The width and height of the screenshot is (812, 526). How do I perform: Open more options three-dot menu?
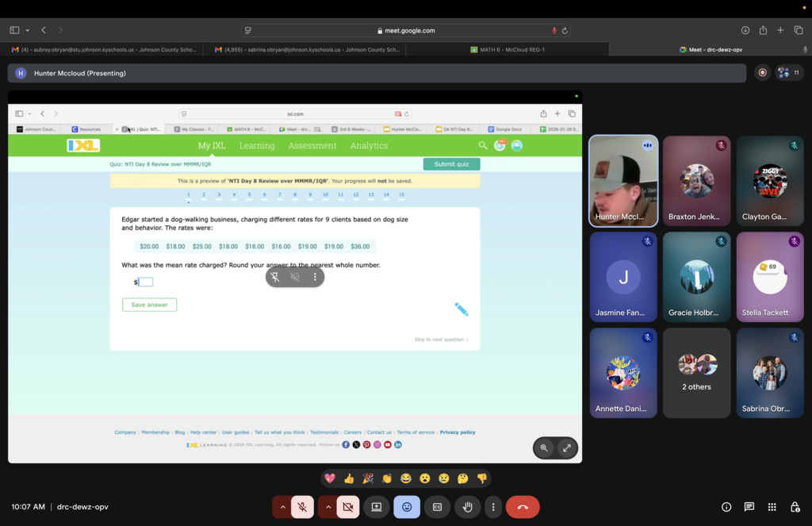493,507
